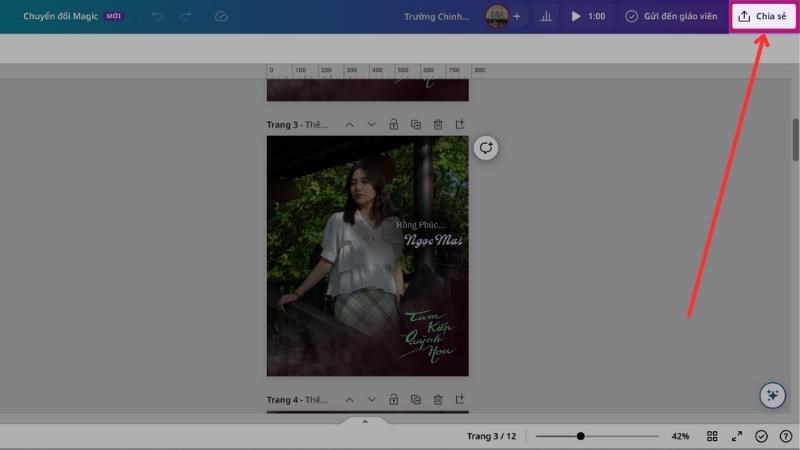Delete page Trang 4 with trash icon

(438, 399)
